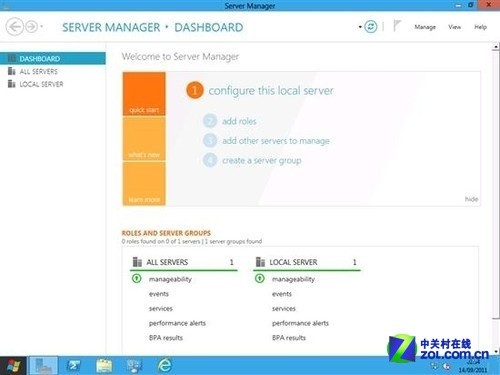Open the dropdown arrow left of refresh

click(360, 27)
